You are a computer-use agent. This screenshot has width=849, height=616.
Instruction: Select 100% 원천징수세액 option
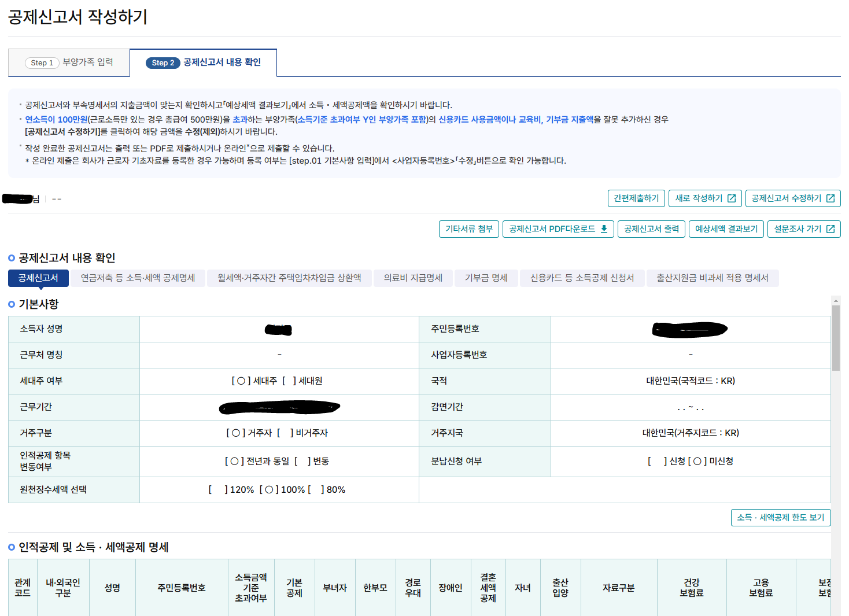tap(282, 490)
